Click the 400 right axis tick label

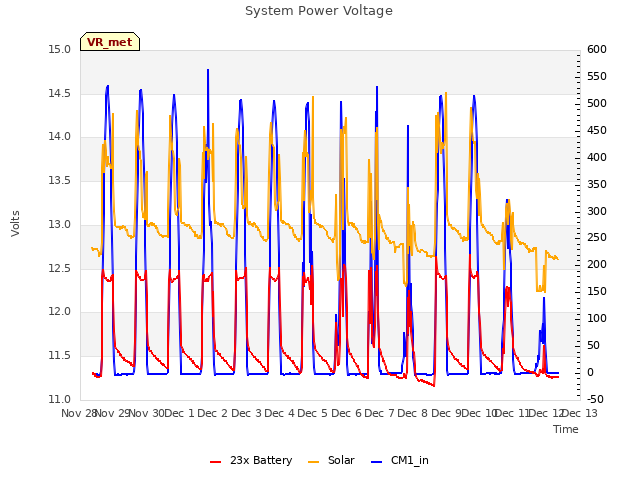[597, 158]
